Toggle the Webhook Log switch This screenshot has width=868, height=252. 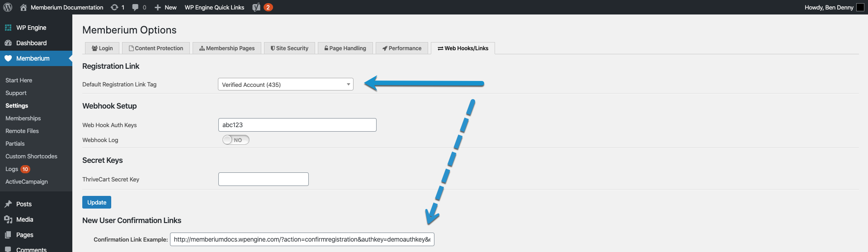pyautogui.click(x=236, y=140)
